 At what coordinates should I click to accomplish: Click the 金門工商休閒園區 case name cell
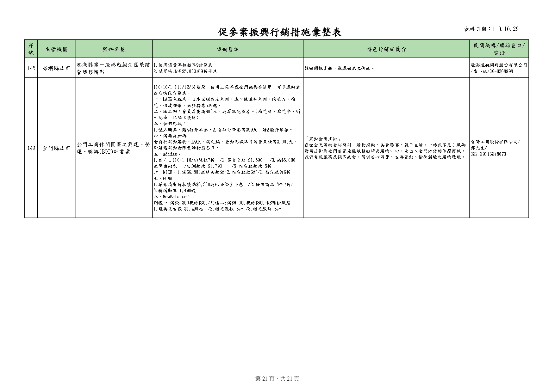coord(114,148)
